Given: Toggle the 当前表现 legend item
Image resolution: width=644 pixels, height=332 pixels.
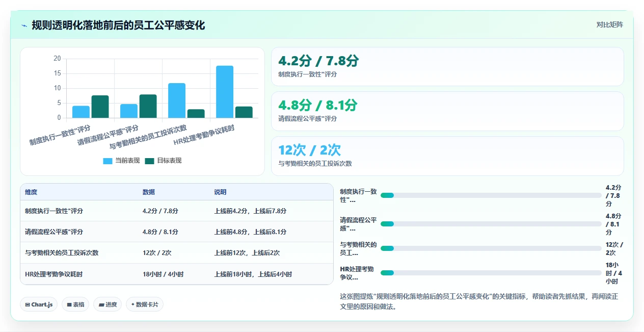Looking at the screenshot, I should pyautogui.click(x=121, y=161).
